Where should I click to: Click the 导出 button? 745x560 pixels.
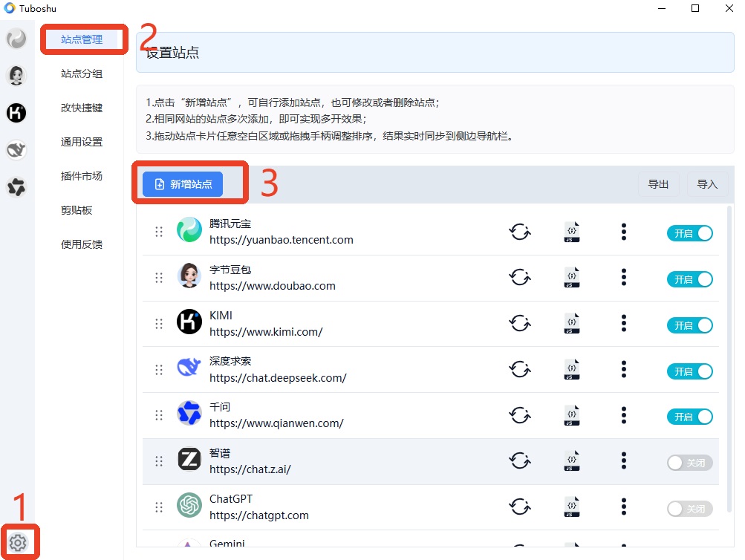(x=659, y=183)
